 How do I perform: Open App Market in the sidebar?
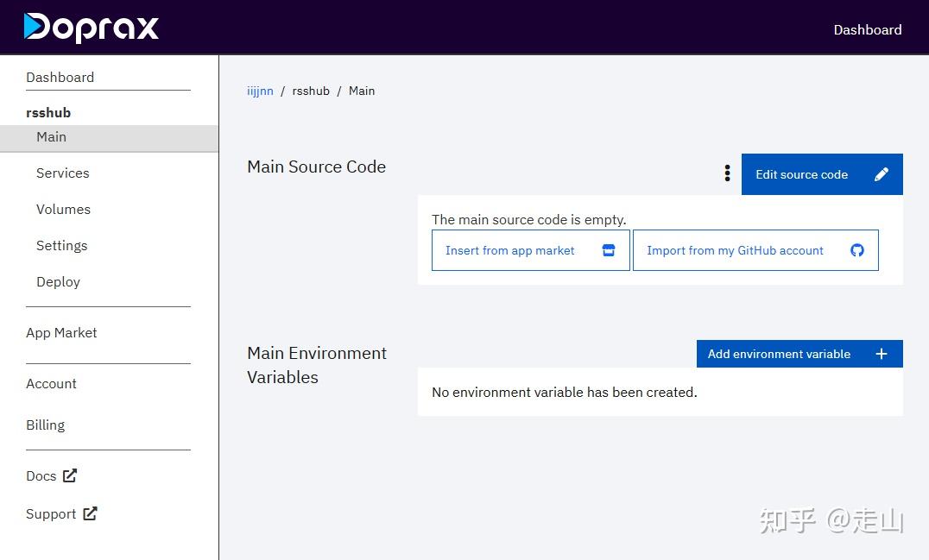[x=61, y=333]
